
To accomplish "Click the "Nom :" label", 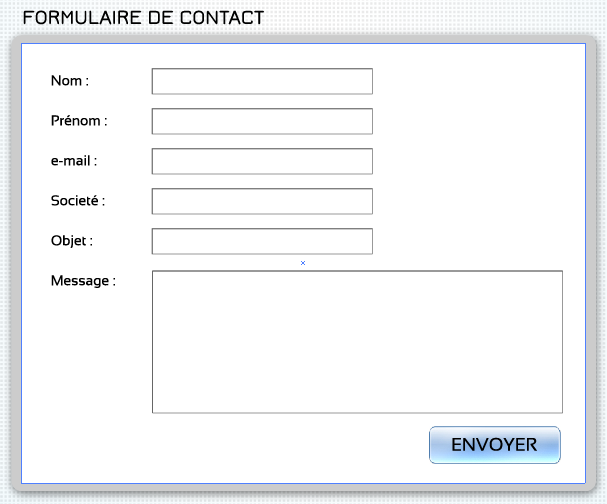I will click(x=70, y=81).
